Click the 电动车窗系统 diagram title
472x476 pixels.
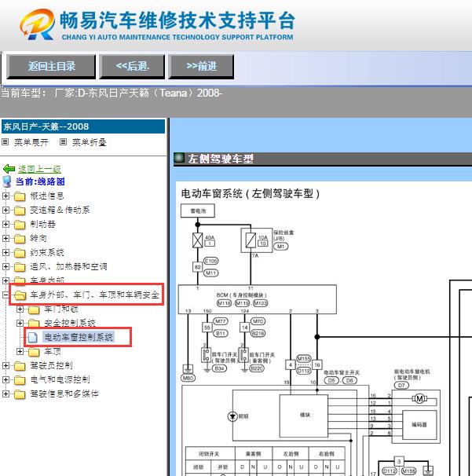click(x=250, y=194)
